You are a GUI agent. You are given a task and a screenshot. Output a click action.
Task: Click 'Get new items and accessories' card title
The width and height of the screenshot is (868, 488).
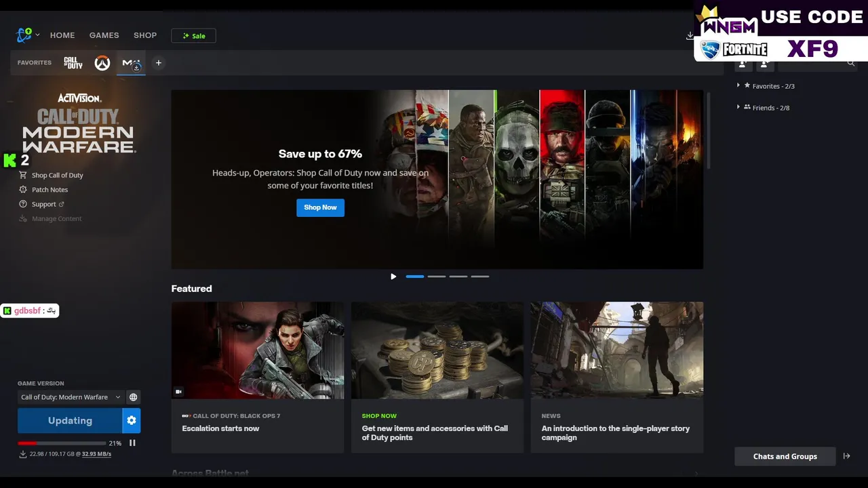[x=435, y=433]
